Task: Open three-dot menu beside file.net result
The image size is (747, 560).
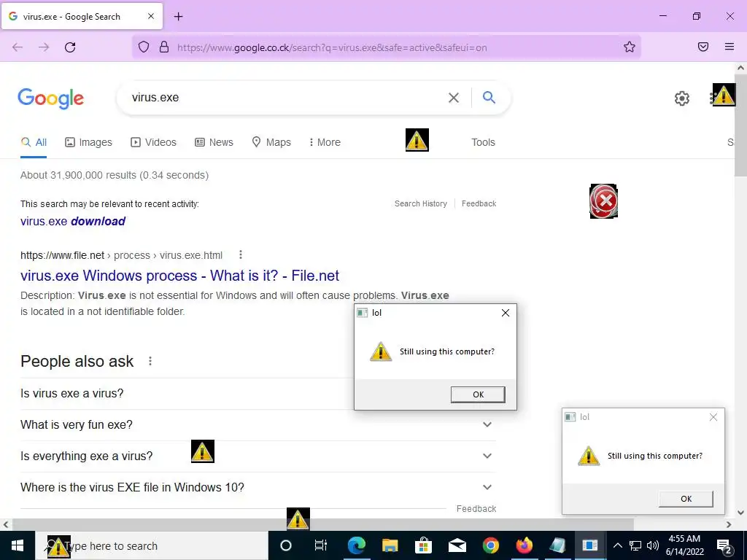Action: pos(241,254)
